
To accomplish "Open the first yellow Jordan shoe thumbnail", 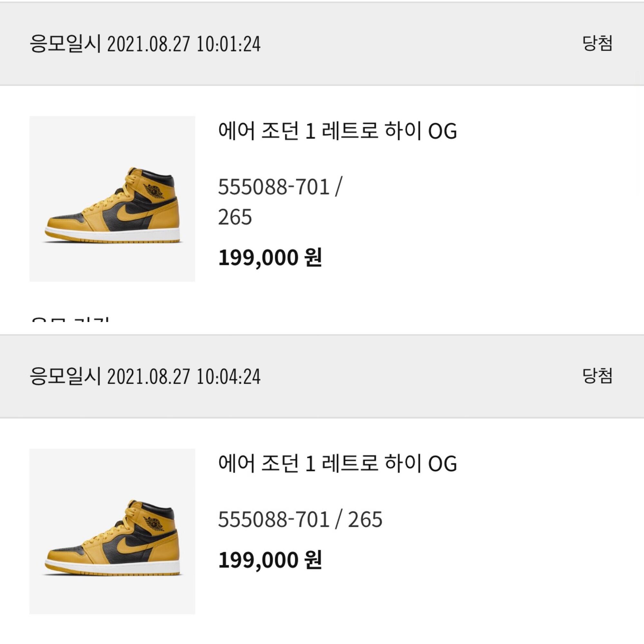I will coord(112,199).
